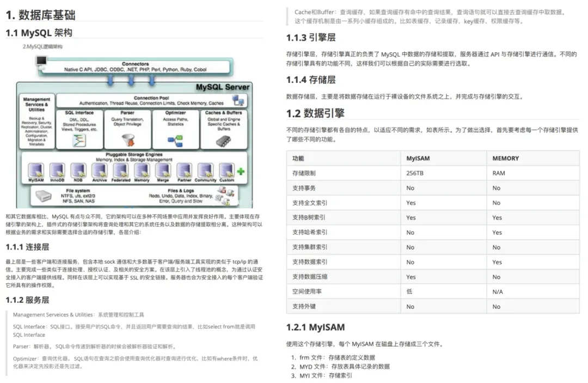
Task: Click the heading 1.1 MySQL 架构
Action: click(39, 33)
